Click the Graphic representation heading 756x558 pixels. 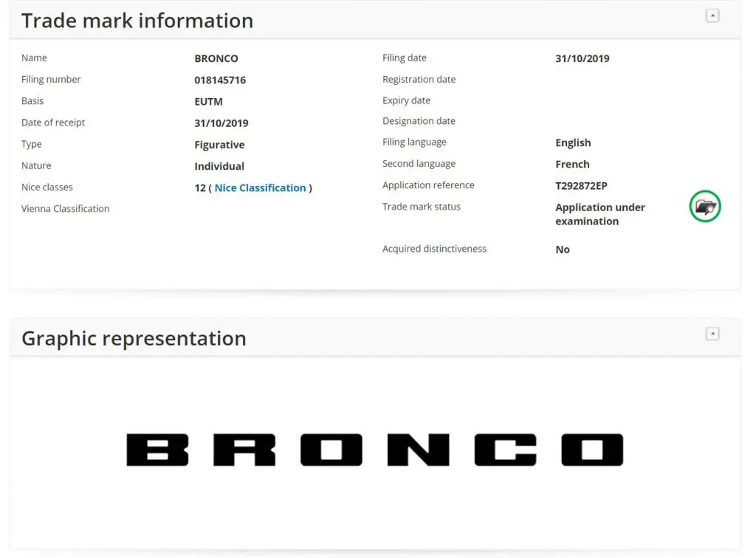pyautogui.click(x=134, y=338)
